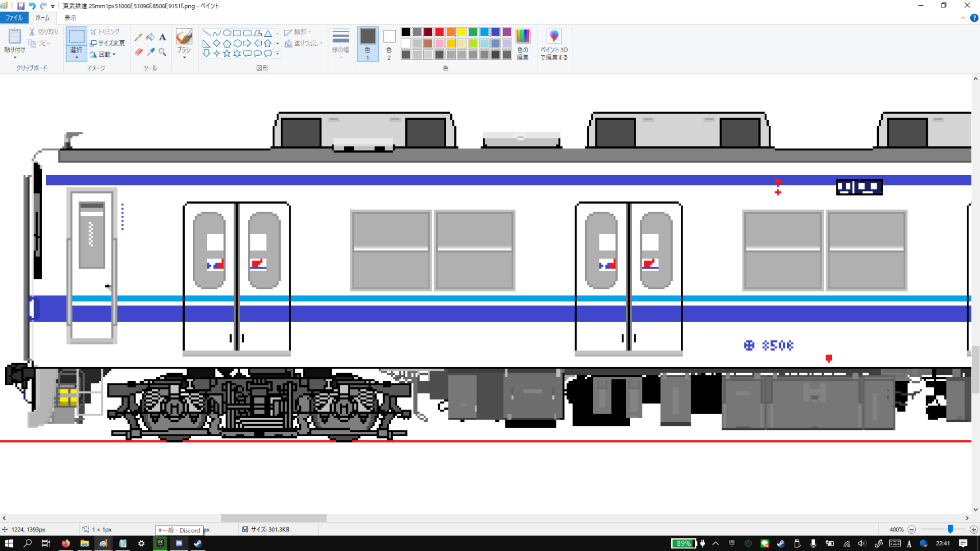Expand the Brushes dropdown
980x551 pixels.
point(184,57)
